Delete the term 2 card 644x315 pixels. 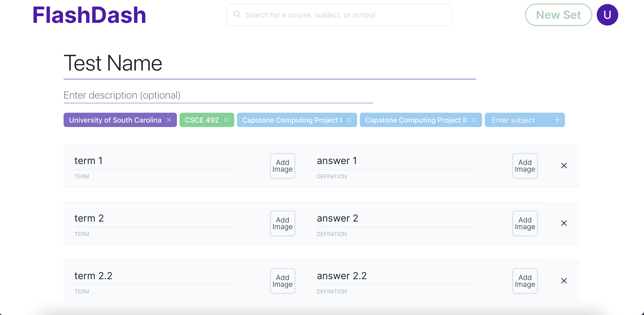[x=564, y=223]
